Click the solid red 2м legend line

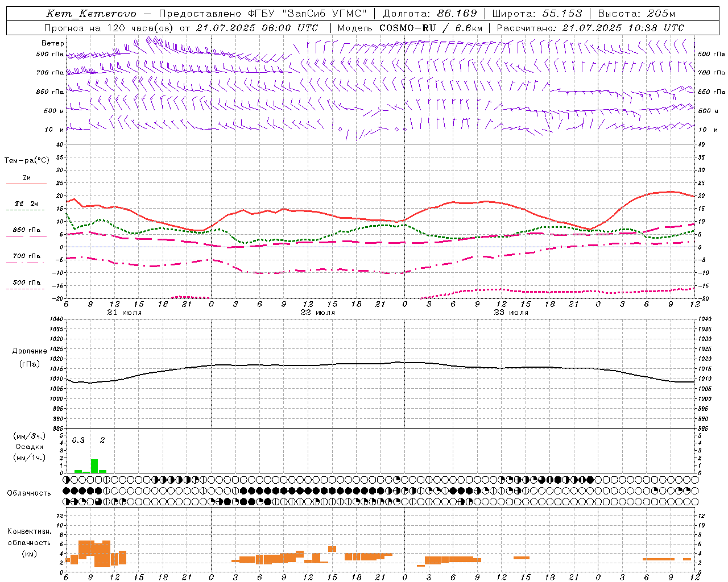[26, 184]
